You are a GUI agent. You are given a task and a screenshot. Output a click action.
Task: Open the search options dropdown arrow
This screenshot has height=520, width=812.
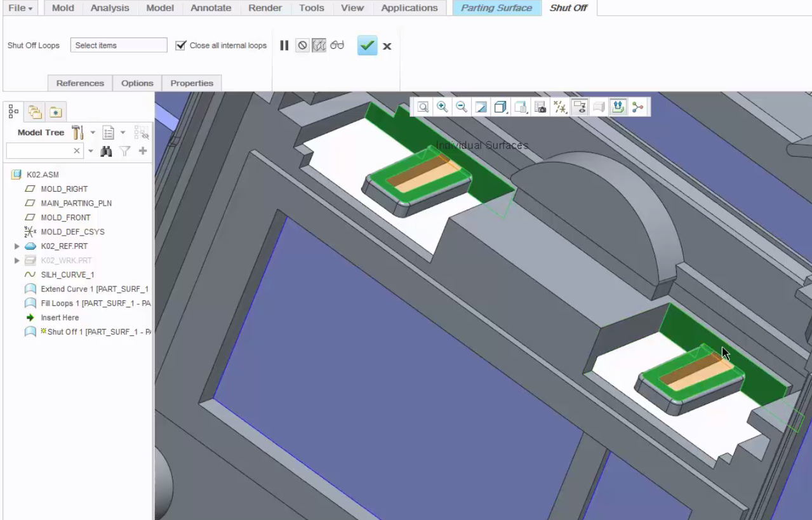(90, 151)
